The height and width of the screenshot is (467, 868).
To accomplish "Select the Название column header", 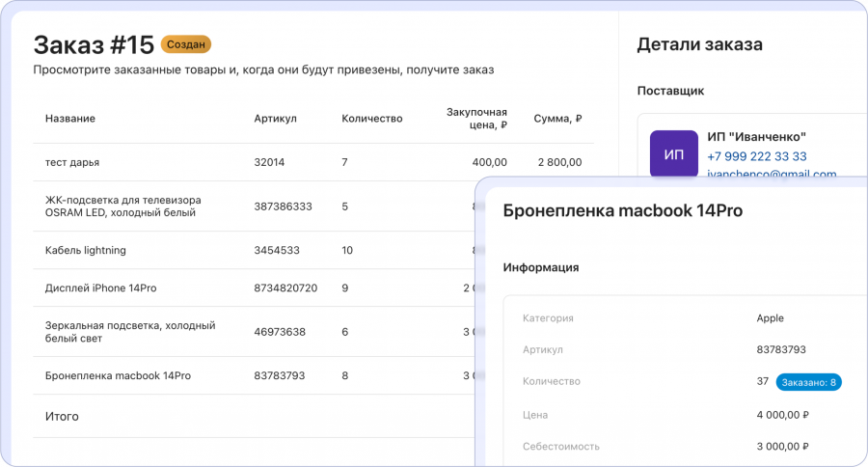I will tap(70, 119).
